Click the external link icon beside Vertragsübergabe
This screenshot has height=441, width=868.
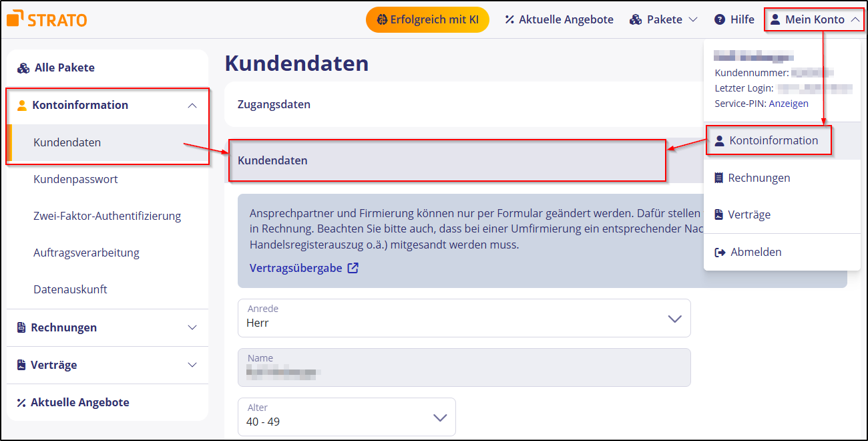pyautogui.click(x=353, y=267)
